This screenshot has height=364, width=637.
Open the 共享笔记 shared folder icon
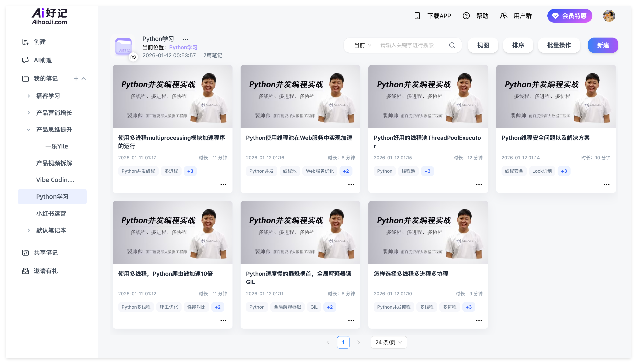25,252
